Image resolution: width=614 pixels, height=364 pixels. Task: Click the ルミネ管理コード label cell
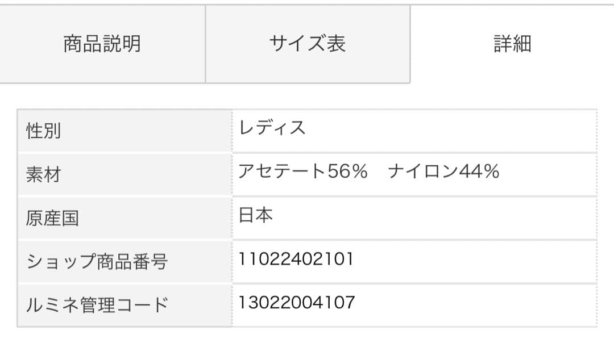97,305
